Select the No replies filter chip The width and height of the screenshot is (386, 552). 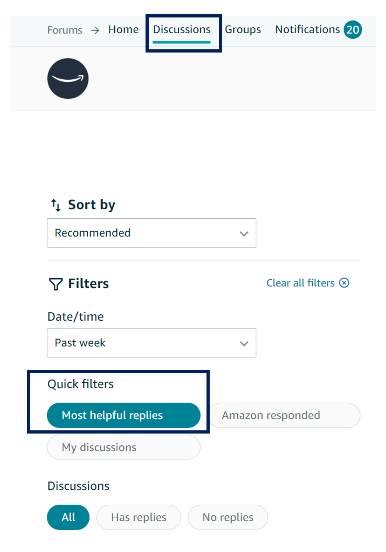(228, 517)
